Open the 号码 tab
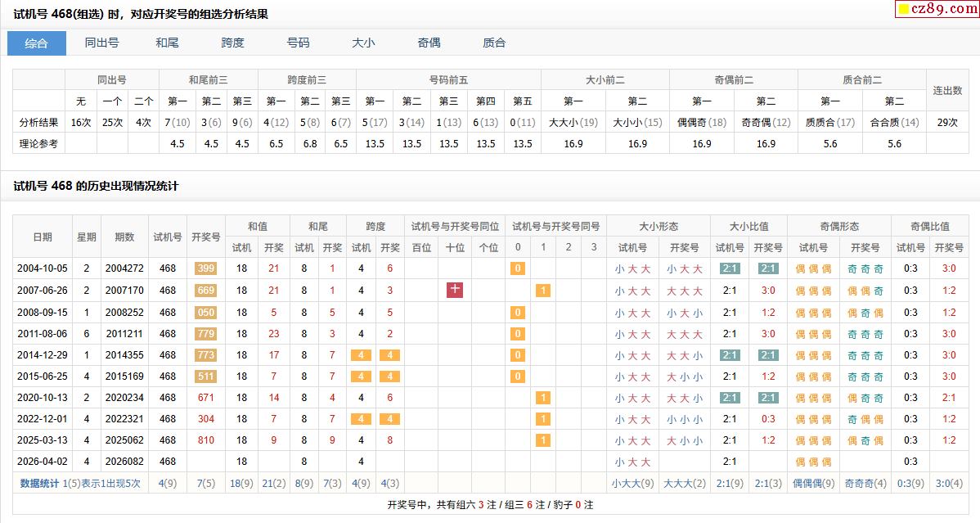The height and width of the screenshot is (523, 980). pos(298,43)
